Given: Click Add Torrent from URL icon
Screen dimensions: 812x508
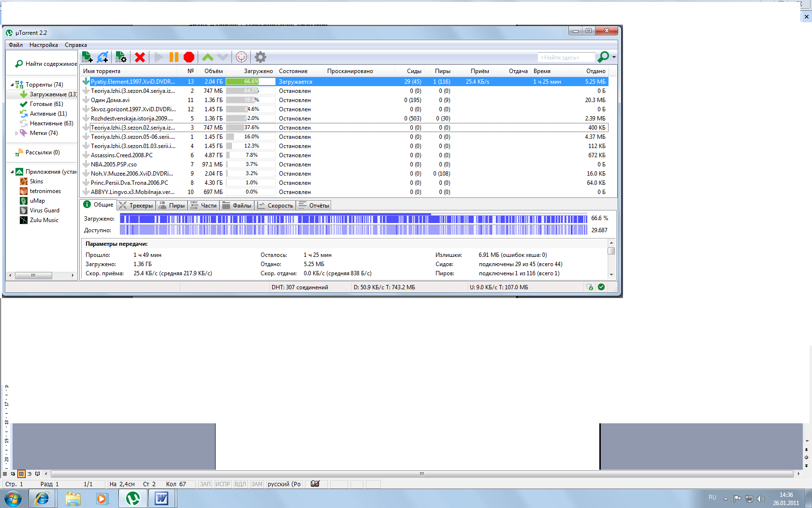Looking at the screenshot, I should coord(102,57).
